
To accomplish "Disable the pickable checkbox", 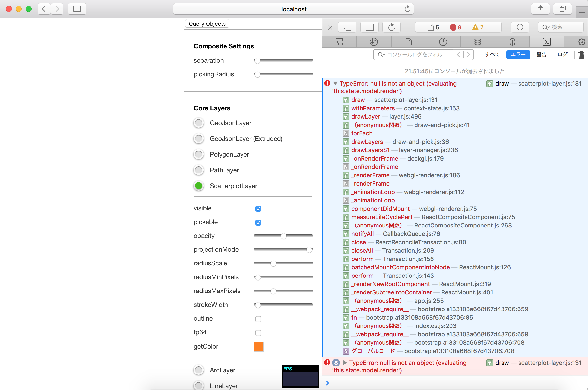I will point(258,223).
